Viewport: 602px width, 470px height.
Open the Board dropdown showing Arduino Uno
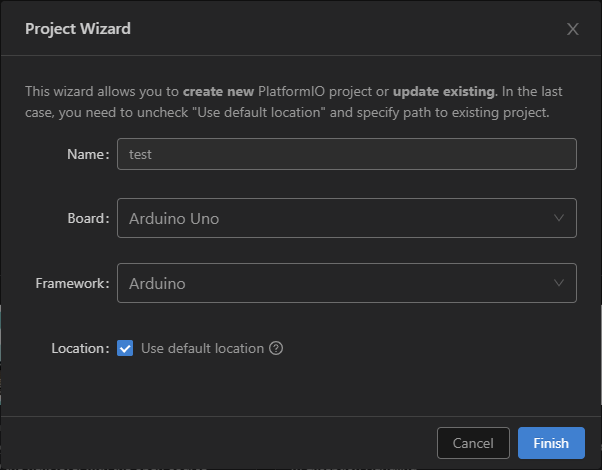[x=347, y=218]
